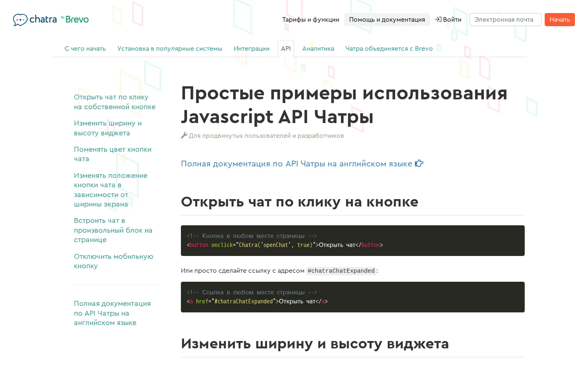Switch to the Интеграции tab
Viewport: 588px width, 368px height.
252,49
